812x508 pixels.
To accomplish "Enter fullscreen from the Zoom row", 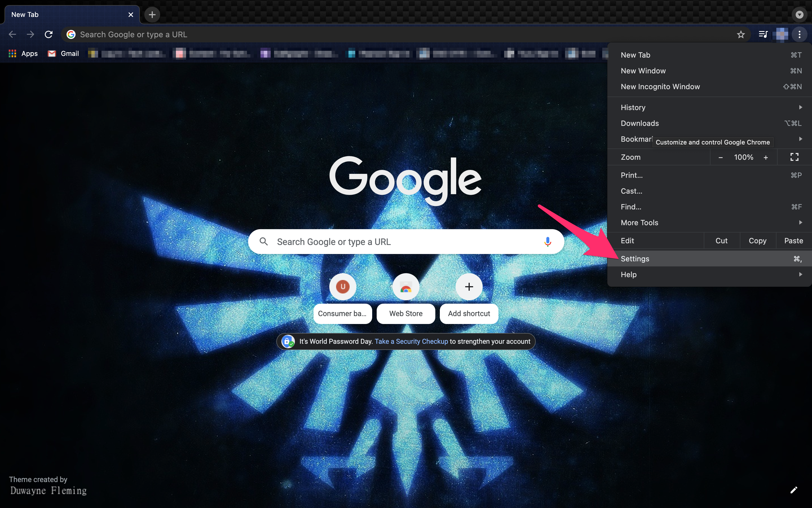I will [794, 157].
